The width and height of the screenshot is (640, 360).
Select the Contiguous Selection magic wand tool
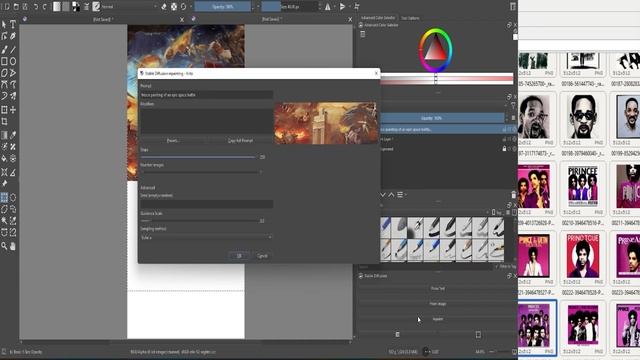[x=4, y=221]
